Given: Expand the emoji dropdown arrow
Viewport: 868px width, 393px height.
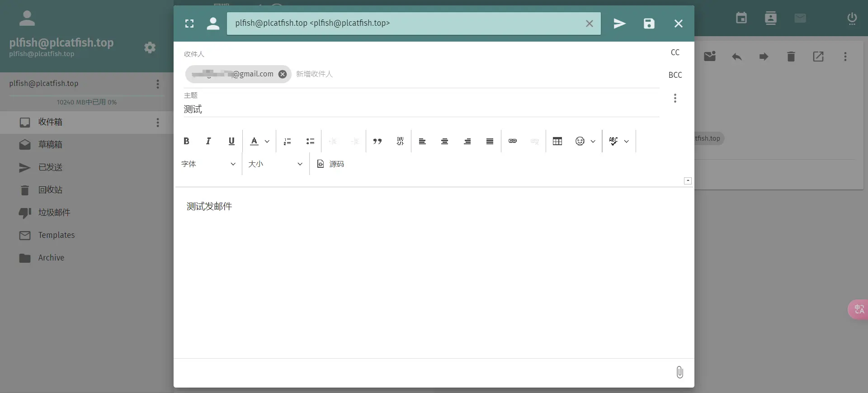Looking at the screenshot, I should pyautogui.click(x=593, y=141).
